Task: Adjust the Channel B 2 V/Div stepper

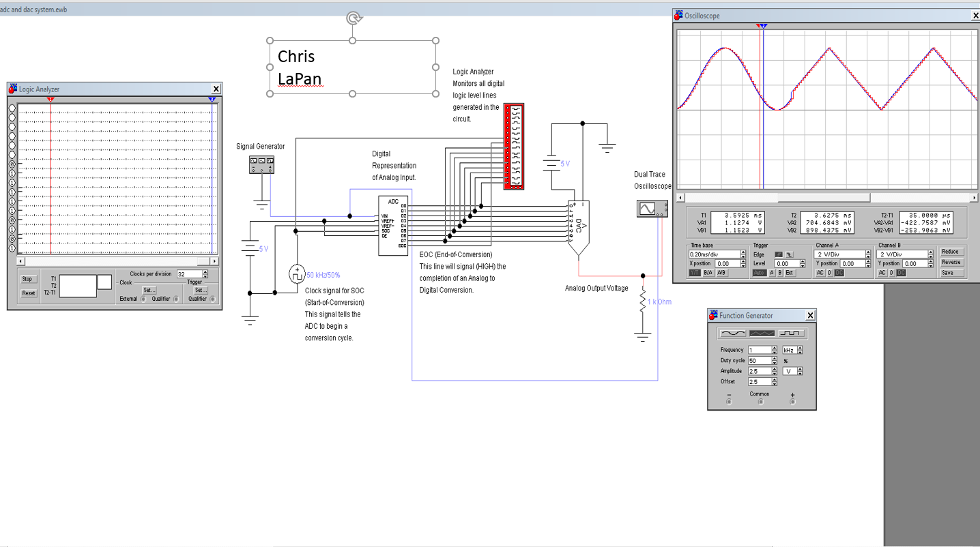Action: click(931, 254)
